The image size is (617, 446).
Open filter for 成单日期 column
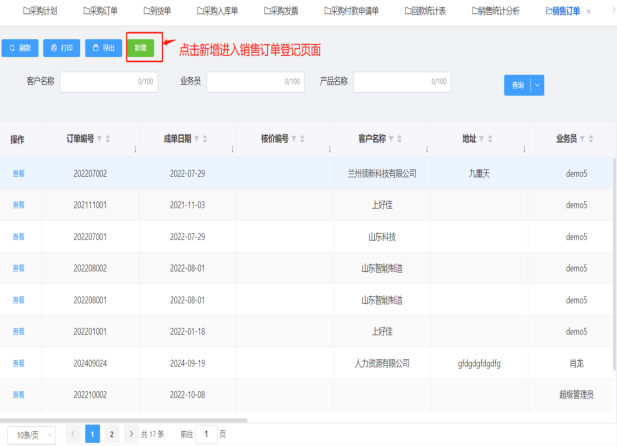click(197, 139)
